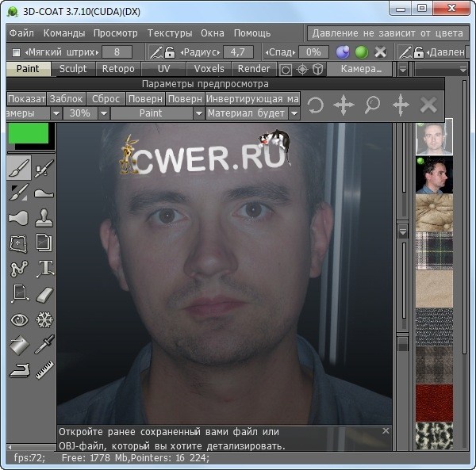Viewport: 476px width, 470px height.
Task: Pick the Stamp clone tool
Action: click(x=44, y=217)
